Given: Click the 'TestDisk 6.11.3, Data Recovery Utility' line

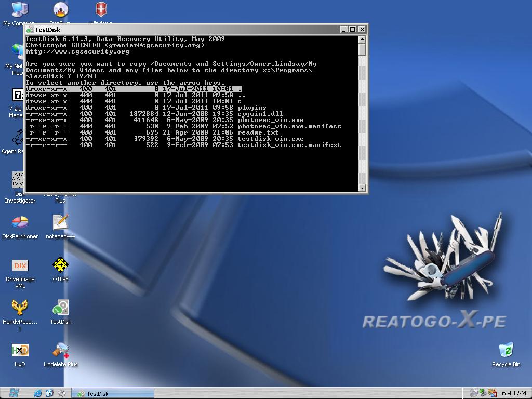Looking at the screenshot, I should click(125, 39).
